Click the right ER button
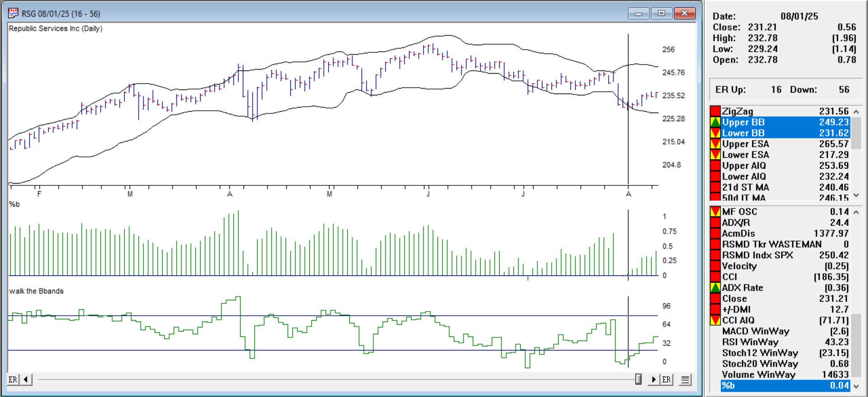This screenshot has height=397, width=868. [666, 379]
